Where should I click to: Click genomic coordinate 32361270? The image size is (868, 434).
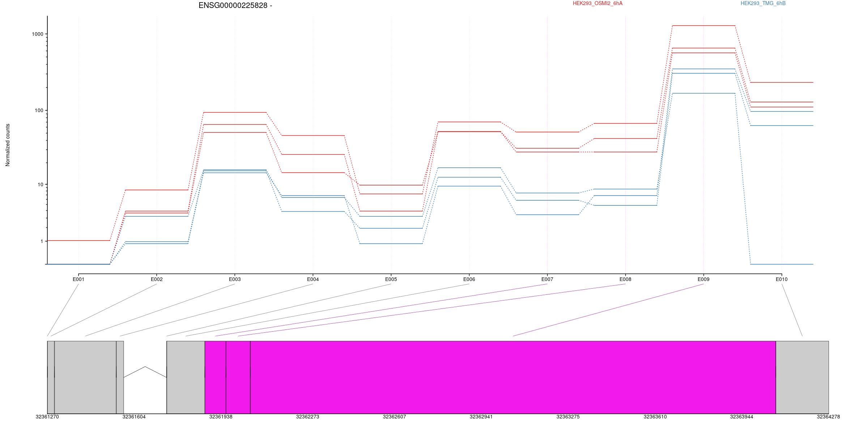point(47,417)
